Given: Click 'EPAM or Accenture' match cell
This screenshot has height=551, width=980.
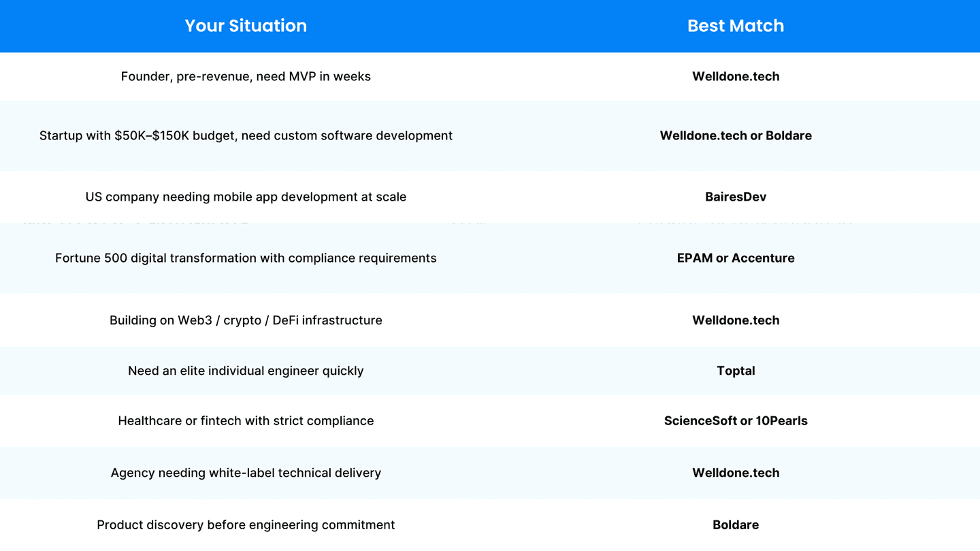Looking at the screenshot, I should click(x=736, y=258).
